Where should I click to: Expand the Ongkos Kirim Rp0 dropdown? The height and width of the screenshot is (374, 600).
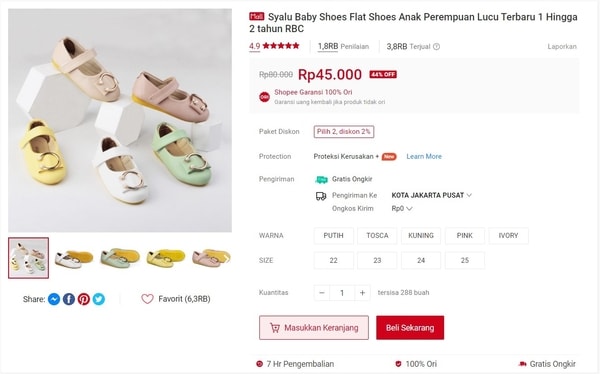tap(402, 209)
